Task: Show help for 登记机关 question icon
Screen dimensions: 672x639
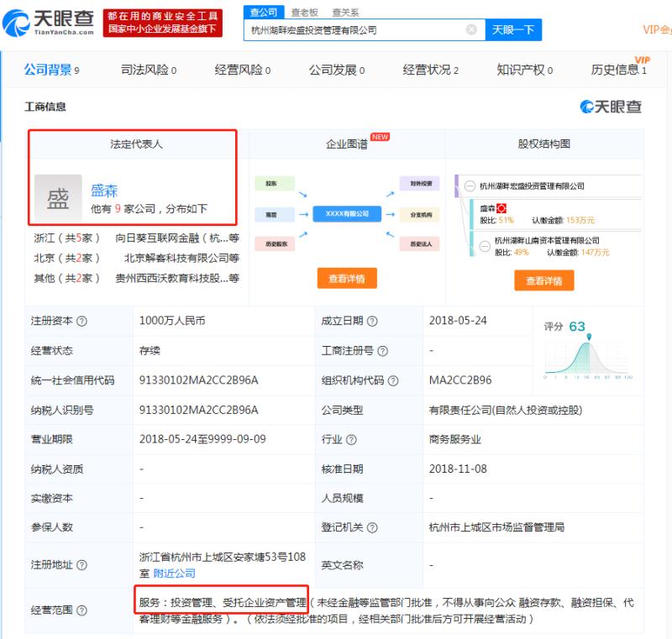Action: (372, 527)
